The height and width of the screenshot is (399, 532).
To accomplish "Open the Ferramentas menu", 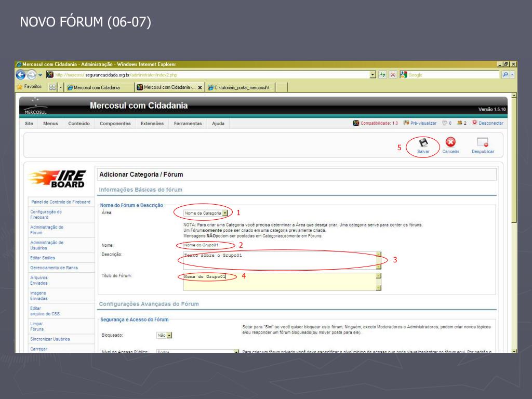I will [x=188, y=124].
